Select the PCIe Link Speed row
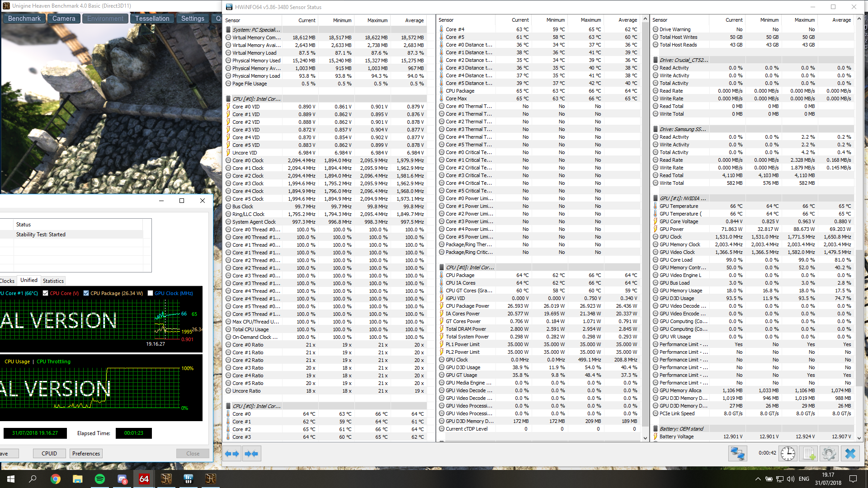This screenshot has width=868, height=488. point(753,413)
